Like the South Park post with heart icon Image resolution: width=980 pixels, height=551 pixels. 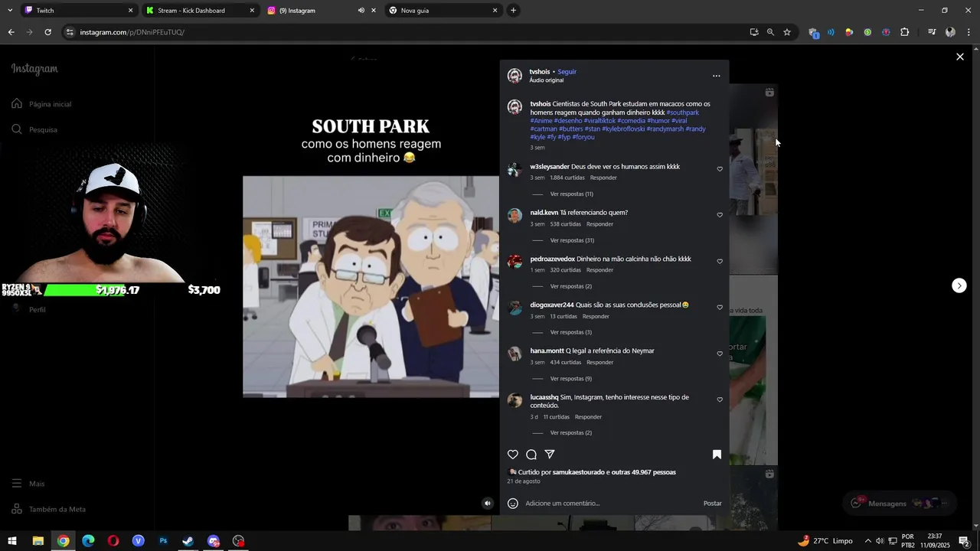pyautogui.click(x=513, y=455)
